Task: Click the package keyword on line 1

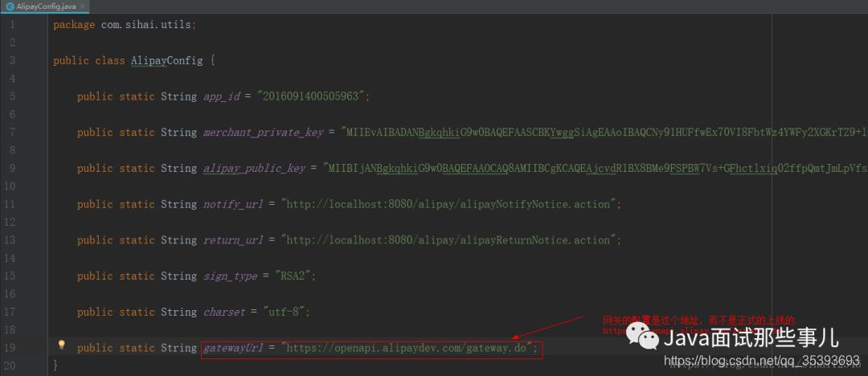Action: pos(74,26)
